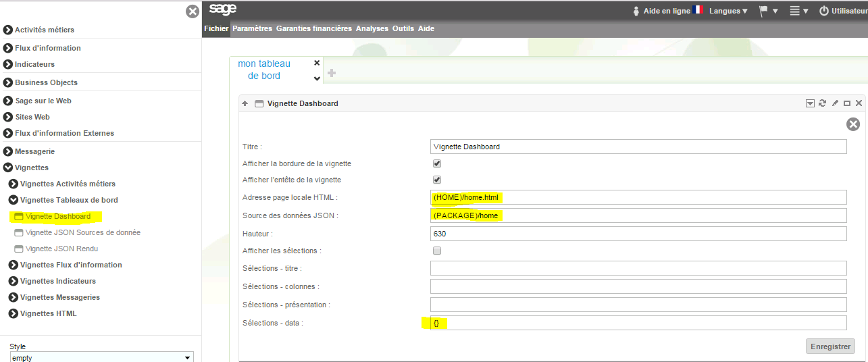Image resolution: width=868 pixels, height=362 pixels.
Task: Add a new dashboard tab
Action: 332,73
